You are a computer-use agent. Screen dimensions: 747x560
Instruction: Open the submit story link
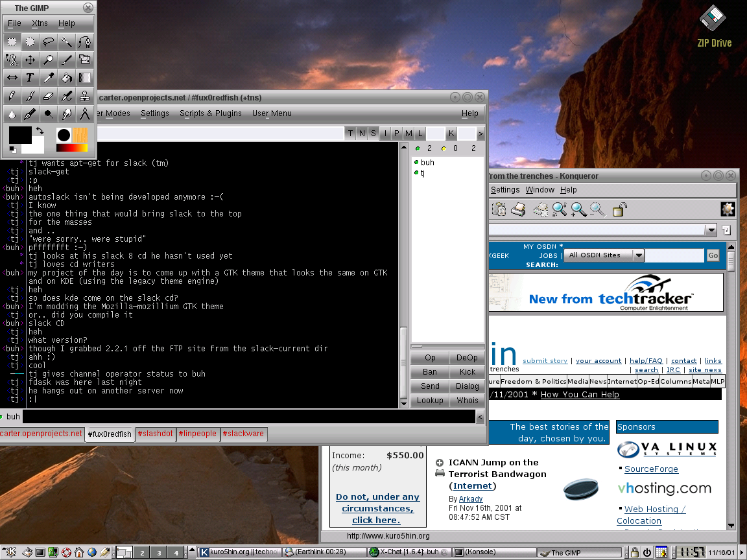coord(545,360)
